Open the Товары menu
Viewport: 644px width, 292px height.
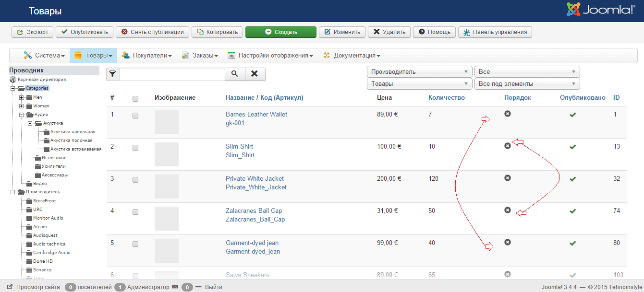click(93, 56)
